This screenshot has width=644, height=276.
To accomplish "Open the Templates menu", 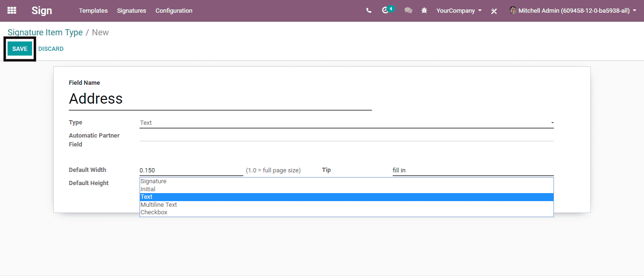I will (x=93, y=10).
